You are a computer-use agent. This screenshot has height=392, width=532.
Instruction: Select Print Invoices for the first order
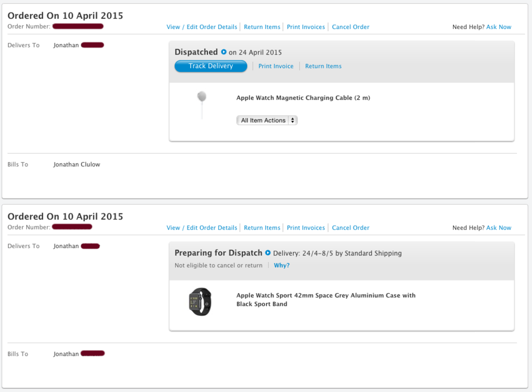[306, 27]
